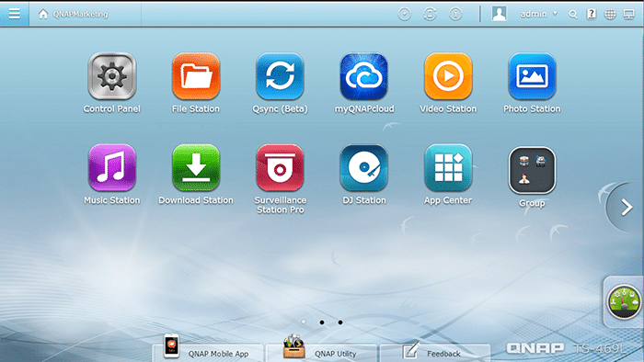Open QNAP Utility link
Screen dimensions: 644x362
coord(321,352)
